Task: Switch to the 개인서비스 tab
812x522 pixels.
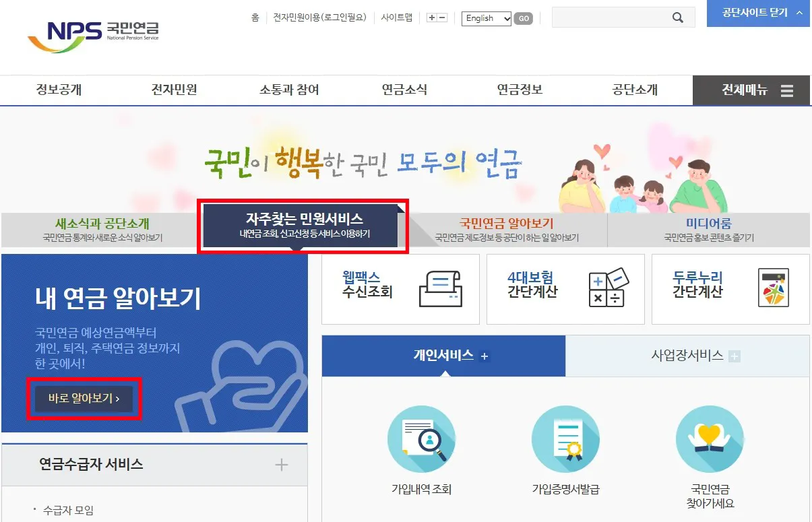Action: tap(443, 356)
